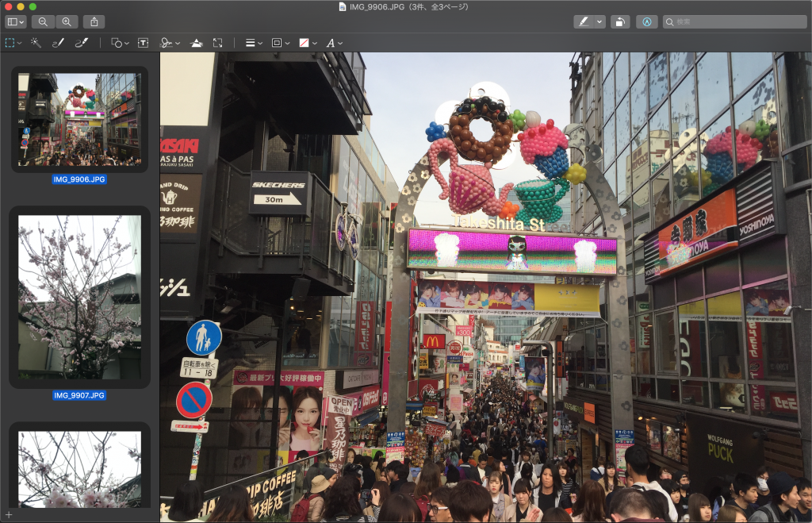Choose the Sketch pen tool
812x523 pixels.
(x=58, y=43)
